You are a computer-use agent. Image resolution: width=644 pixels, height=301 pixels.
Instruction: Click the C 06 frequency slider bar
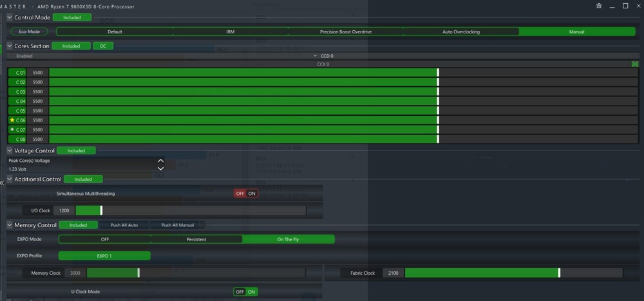344,120
